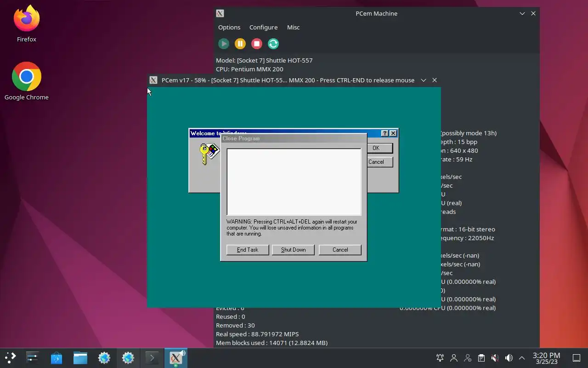Minimize PCem v17 window with the down chevron
This screenshot has width=588, height=368.
pos(424,80)
